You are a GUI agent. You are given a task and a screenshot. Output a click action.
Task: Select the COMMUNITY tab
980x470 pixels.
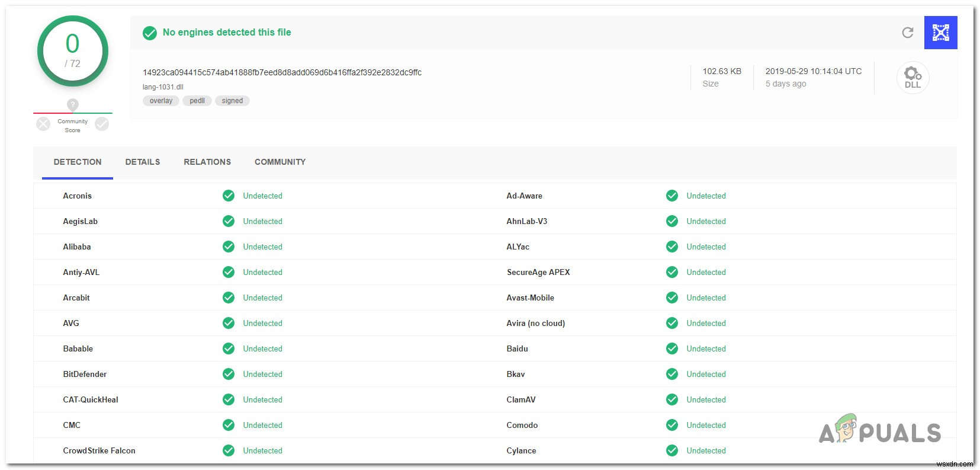tap(280, 162)
